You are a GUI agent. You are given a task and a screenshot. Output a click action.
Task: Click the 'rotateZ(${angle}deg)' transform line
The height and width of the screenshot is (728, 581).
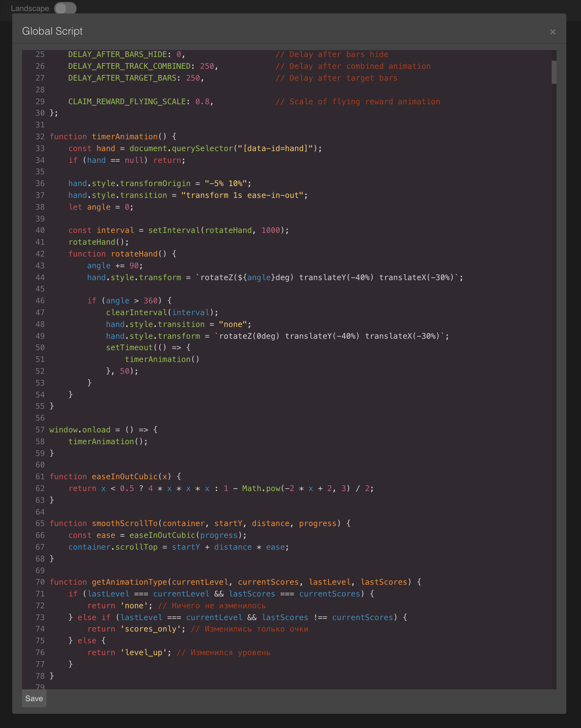click(x=275, y=277)
